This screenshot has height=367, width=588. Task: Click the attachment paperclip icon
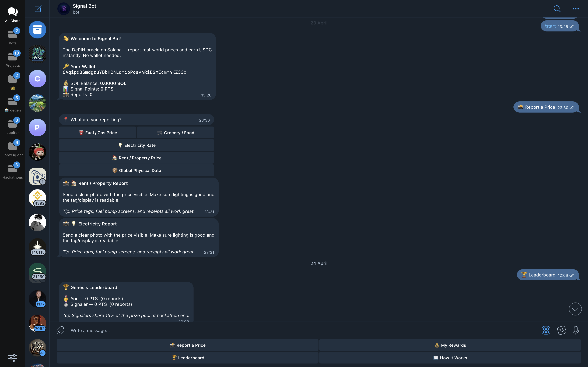[x=60, y=330]
